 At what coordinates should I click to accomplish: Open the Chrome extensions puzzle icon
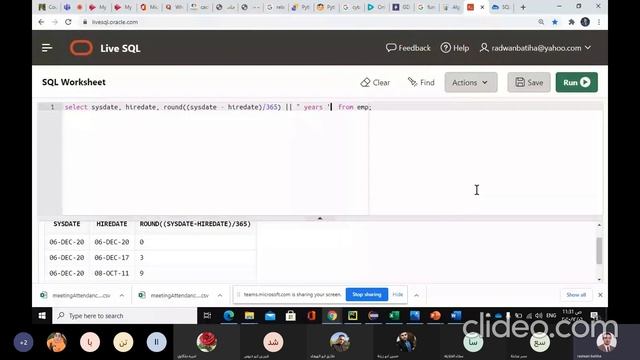tap(571, 22)
